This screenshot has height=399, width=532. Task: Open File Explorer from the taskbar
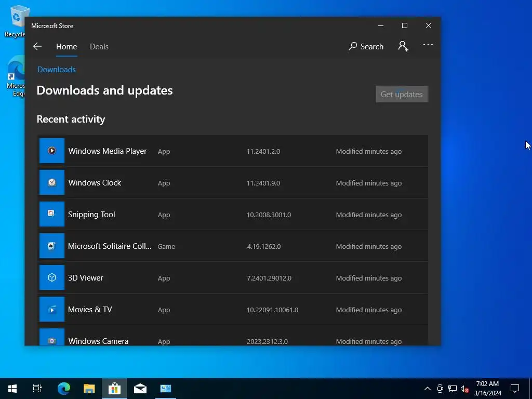click(89, 389)
